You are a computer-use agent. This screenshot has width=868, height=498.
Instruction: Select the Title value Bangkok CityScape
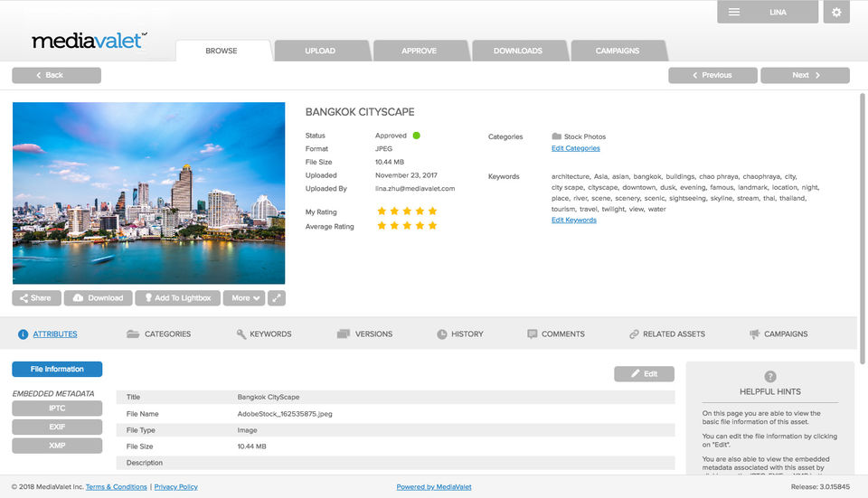(269, 398)
